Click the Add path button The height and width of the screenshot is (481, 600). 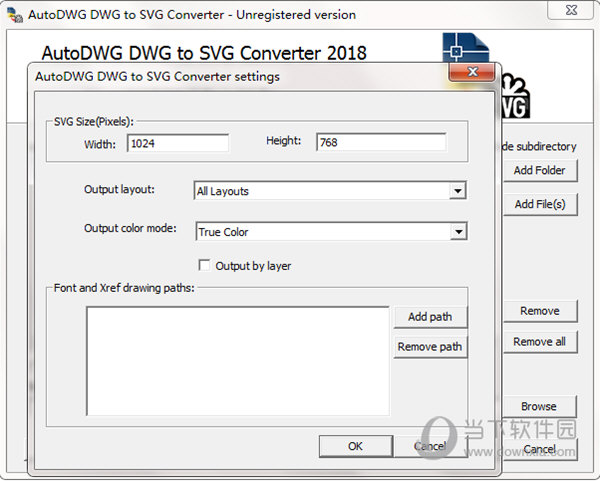tap(430, 317)
